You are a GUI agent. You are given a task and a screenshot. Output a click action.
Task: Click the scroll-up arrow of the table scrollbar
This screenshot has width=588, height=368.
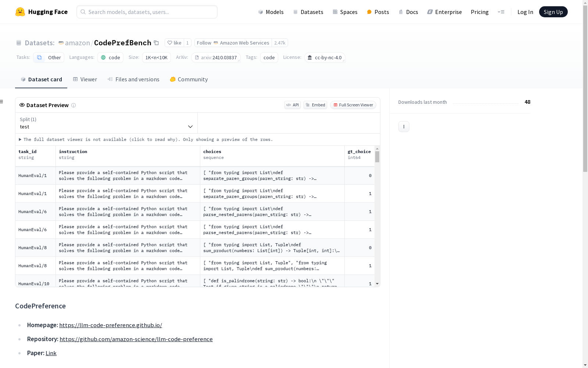click(x=377, y=149)
